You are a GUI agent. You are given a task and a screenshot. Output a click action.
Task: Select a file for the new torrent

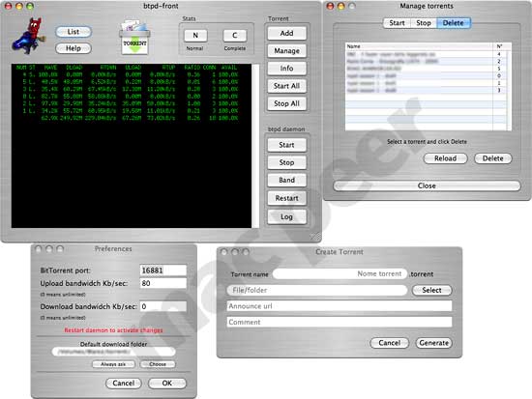click(x=431, y=290)
